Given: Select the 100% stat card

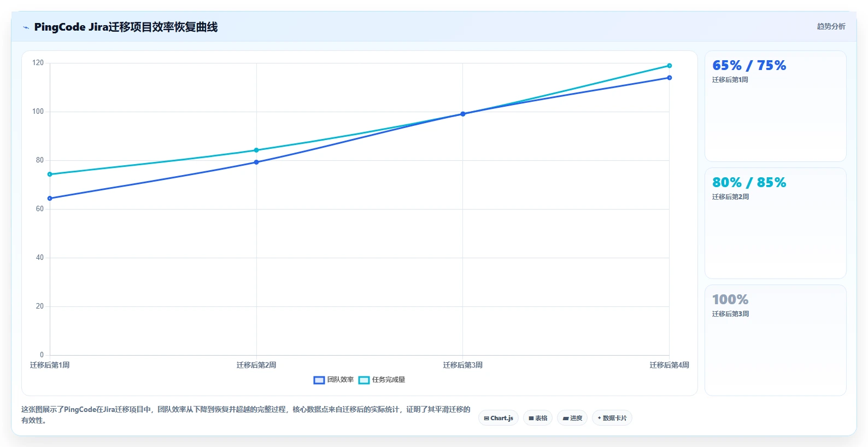Looking at the screenshot, I should coord(775,340).
